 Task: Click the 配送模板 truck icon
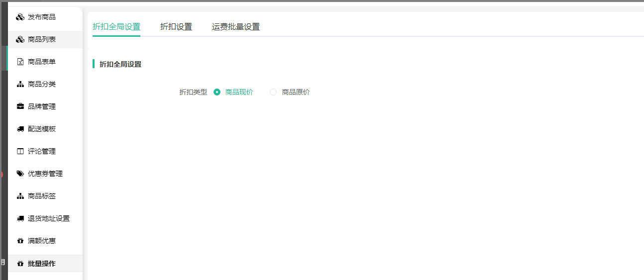20,129
